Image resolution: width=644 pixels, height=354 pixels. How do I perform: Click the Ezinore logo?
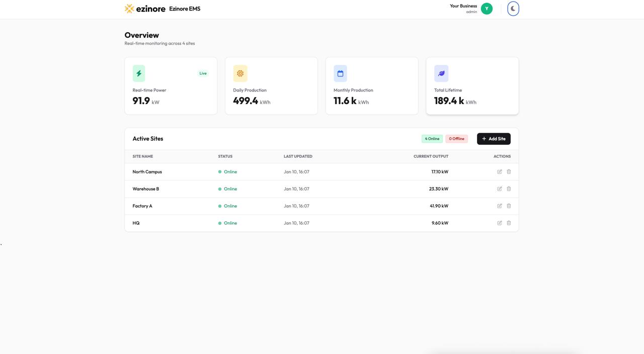(x=145, y=9)
